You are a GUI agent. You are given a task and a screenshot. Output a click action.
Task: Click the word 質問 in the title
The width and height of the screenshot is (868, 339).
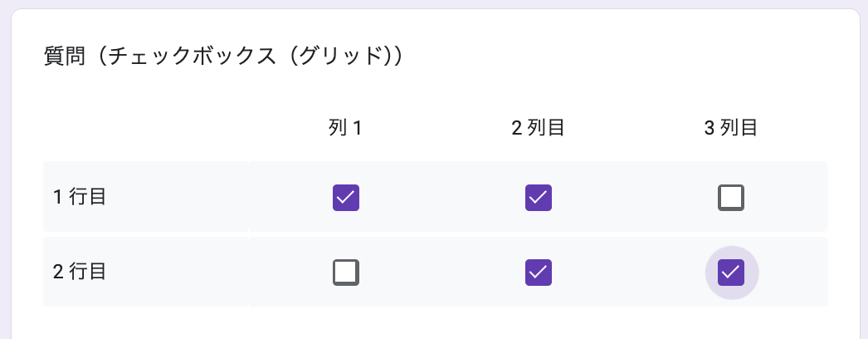tap(61, 56)
